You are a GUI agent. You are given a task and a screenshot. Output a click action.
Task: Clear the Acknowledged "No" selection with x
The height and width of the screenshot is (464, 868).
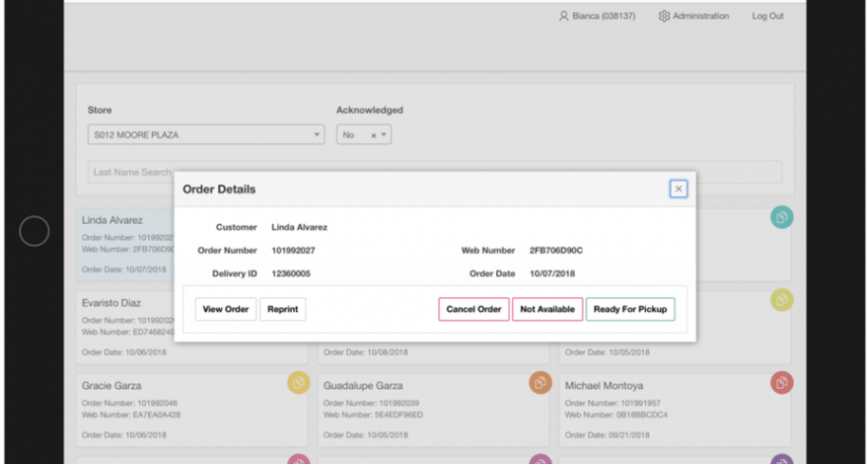tap(373, 135)
